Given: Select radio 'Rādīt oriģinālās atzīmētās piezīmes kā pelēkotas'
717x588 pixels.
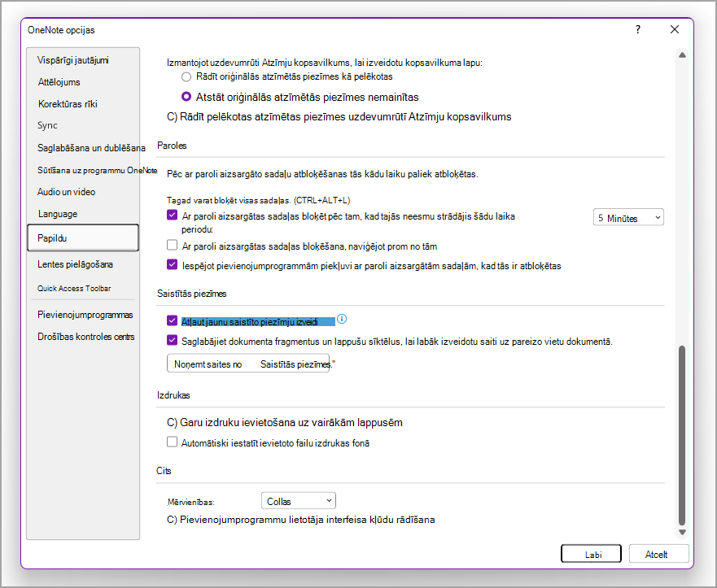Looking at the screenshot, I should coord(186,76).
